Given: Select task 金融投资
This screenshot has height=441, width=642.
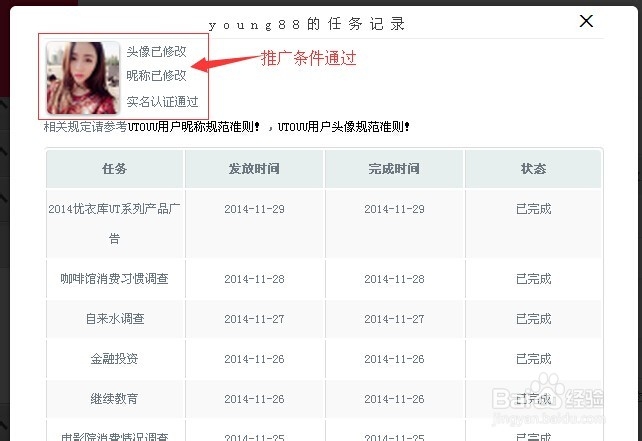Looking at the screenshot, I should (114, 359).
